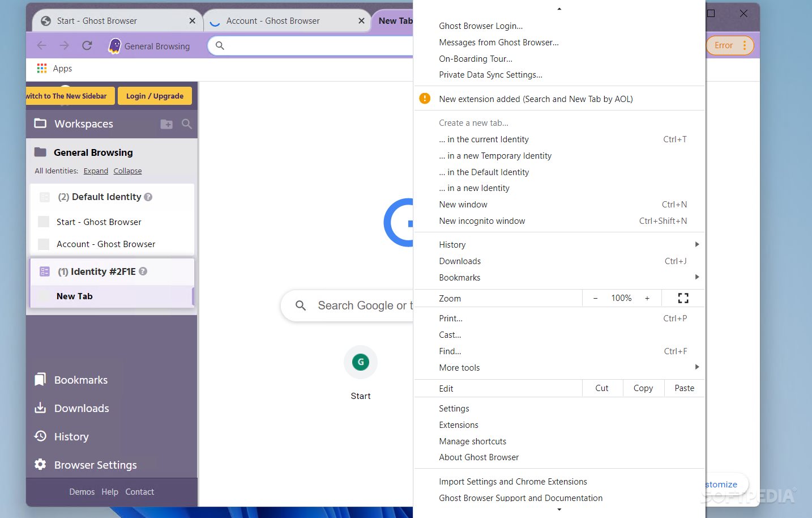Click the search icon in the address bar
Image resolution: width=812 pixels, height=518 pixels.
point(220,46)
